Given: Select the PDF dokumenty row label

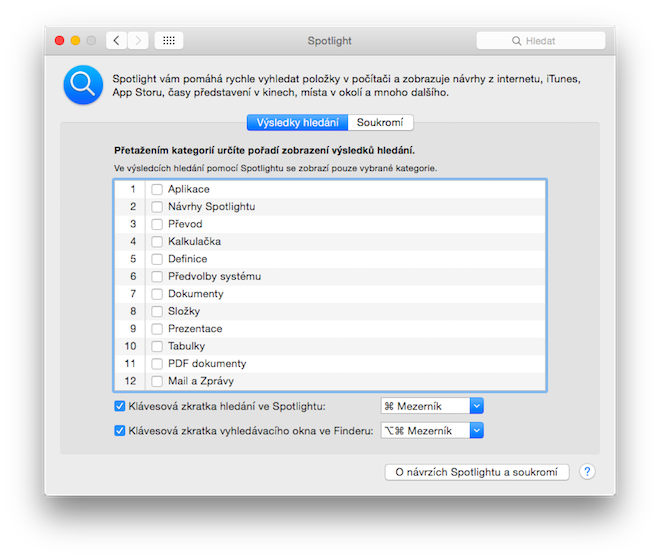Looking at the screenshot, I should [207, 364].
